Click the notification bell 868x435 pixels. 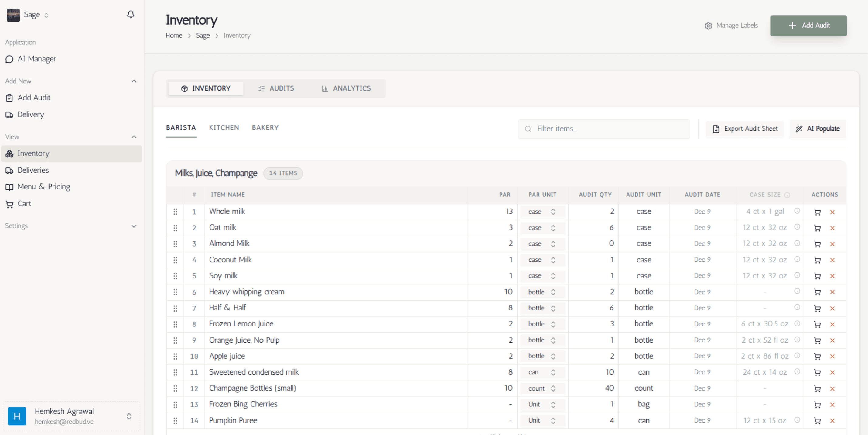[x=131, y=14]
